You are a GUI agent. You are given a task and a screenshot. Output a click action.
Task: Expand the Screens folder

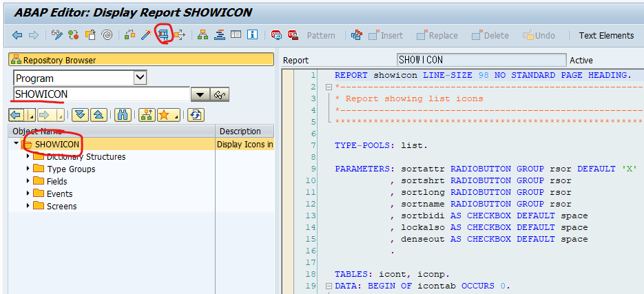tap(28, 206)
